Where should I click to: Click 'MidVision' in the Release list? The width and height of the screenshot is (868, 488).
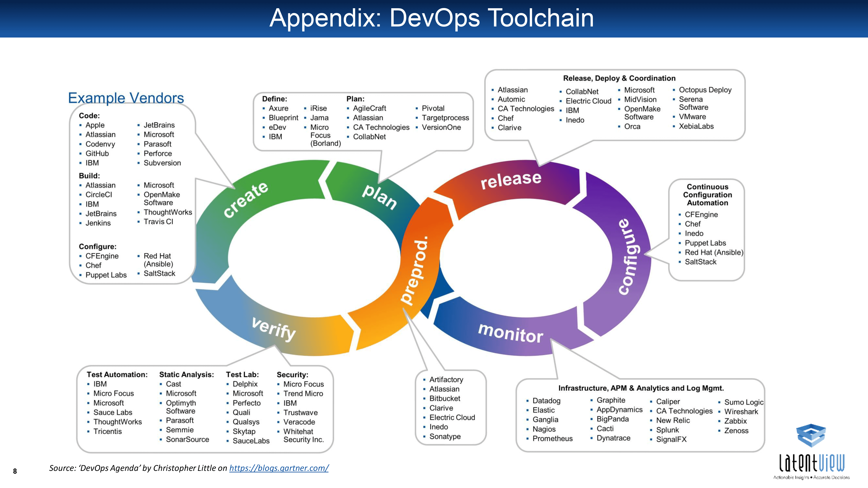[x=641, y=99]
